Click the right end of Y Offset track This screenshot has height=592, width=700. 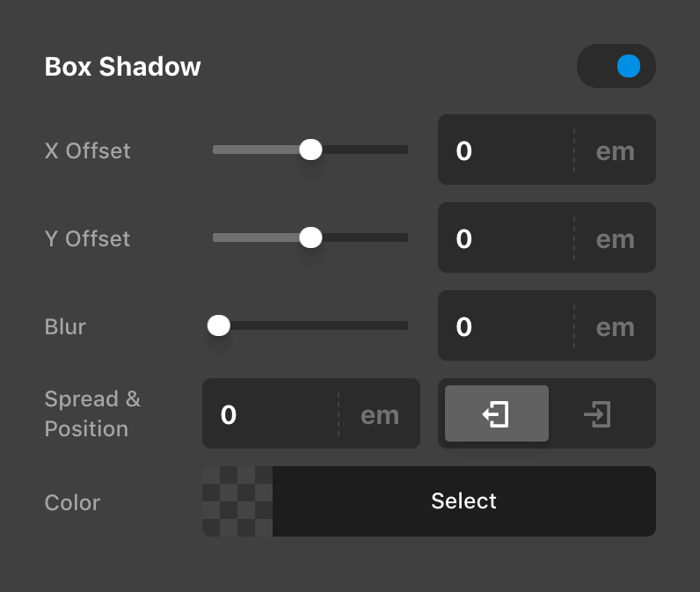[405, 238]
